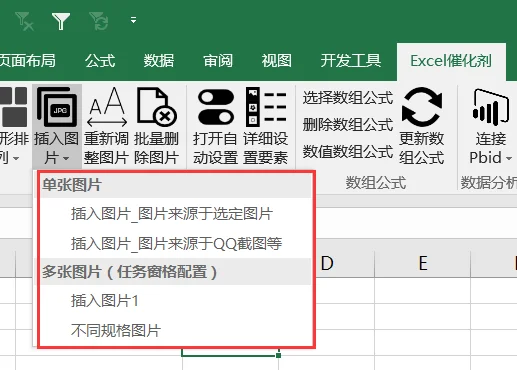Viewport: 517px width, 370px height.
Task: Click the selected cell's fill handle
Action: tap(279, 355)
